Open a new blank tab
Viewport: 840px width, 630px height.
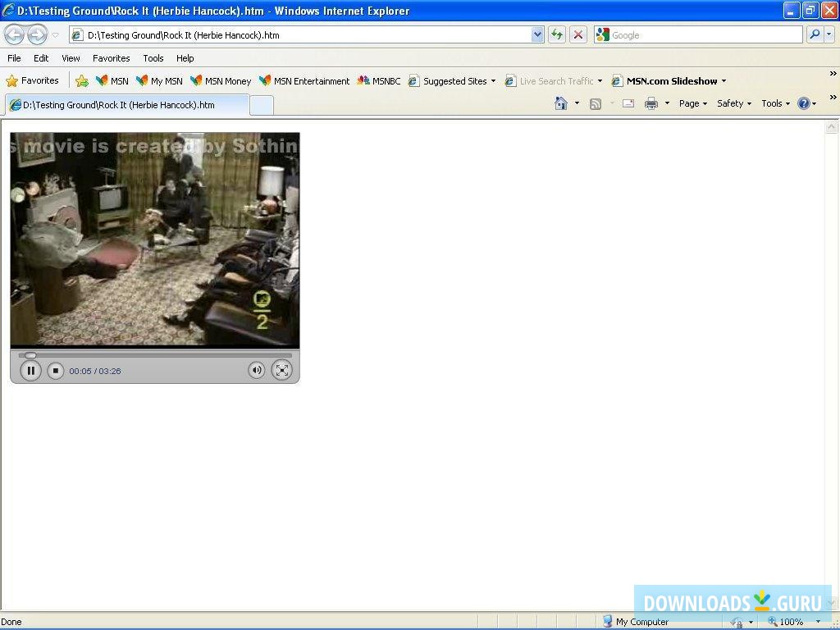[261, 105]
